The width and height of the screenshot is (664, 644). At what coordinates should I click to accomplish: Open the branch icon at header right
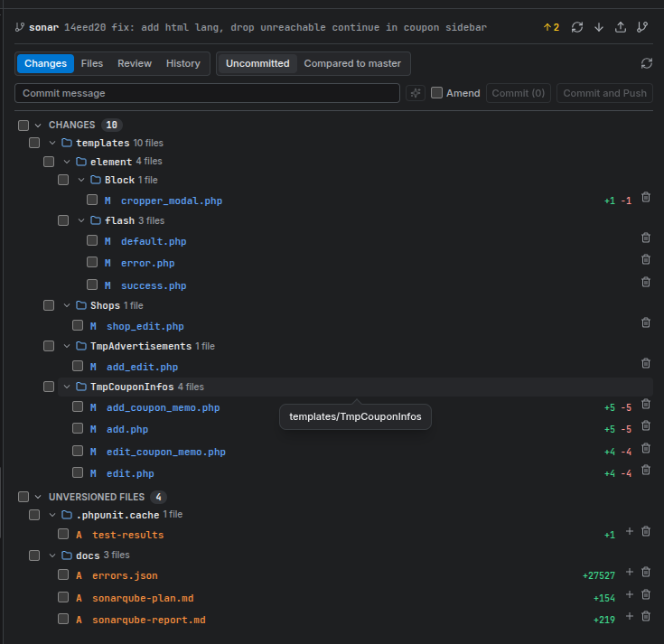click(642, 27)
